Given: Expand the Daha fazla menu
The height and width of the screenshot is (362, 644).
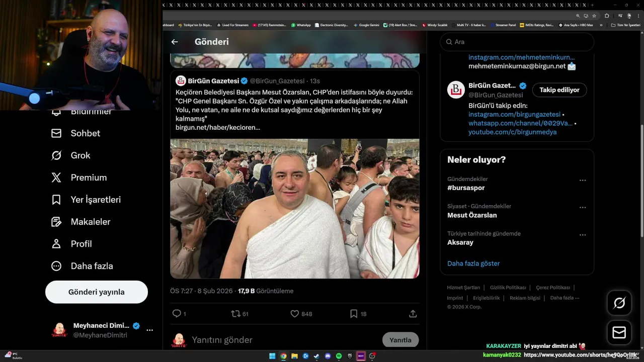Looking at the screenshot, I should click(82, 266).
